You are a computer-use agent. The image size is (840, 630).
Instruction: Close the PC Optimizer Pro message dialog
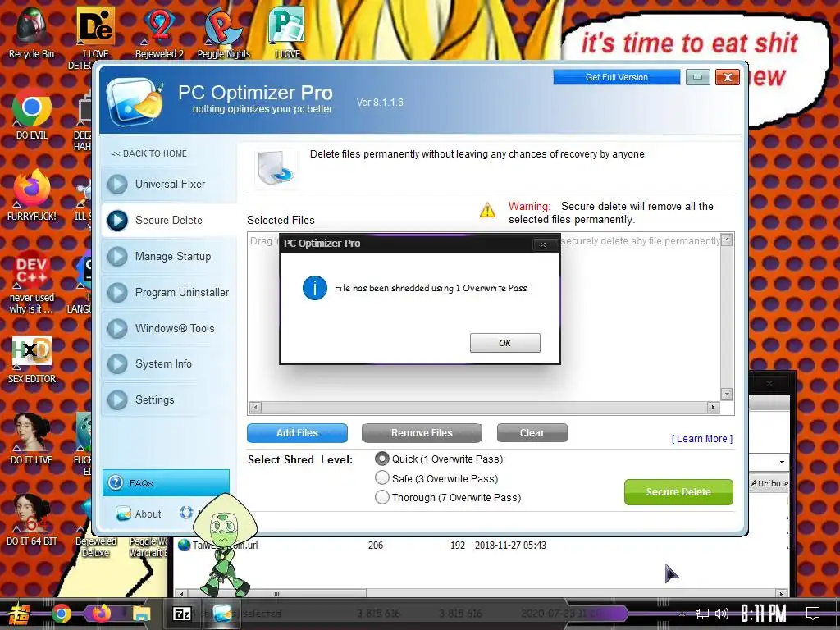(x=543, y=244)
